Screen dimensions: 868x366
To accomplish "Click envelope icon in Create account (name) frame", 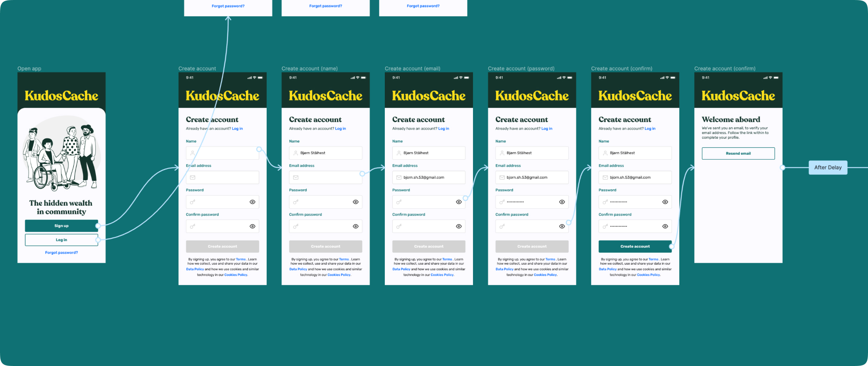I will tap(296, 178).
